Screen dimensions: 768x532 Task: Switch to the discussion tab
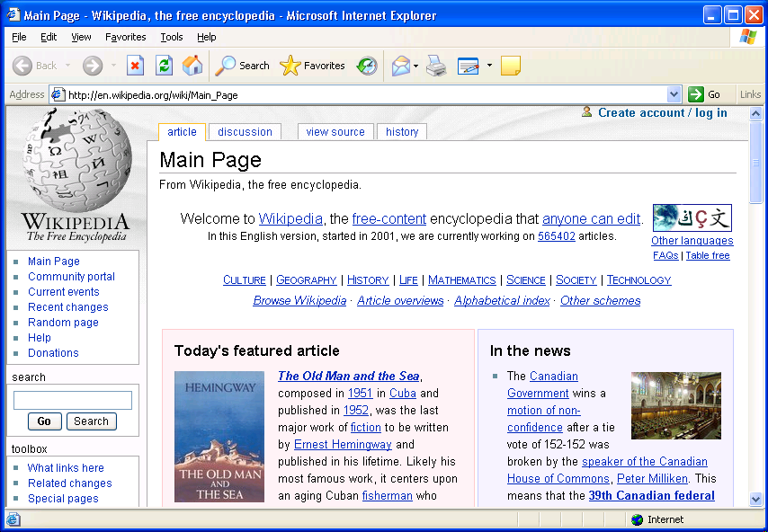click(x=244, y=131)
